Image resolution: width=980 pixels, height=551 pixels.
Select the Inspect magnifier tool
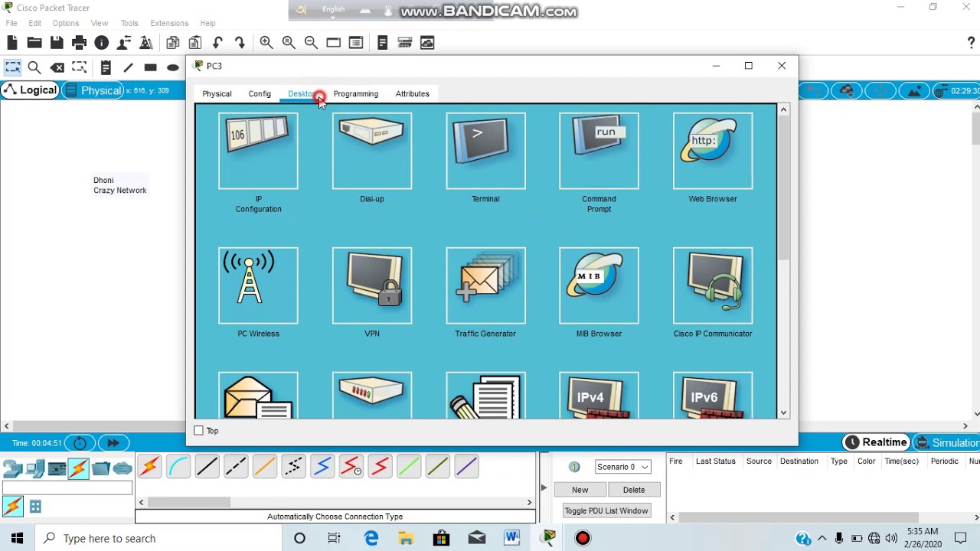34,67
